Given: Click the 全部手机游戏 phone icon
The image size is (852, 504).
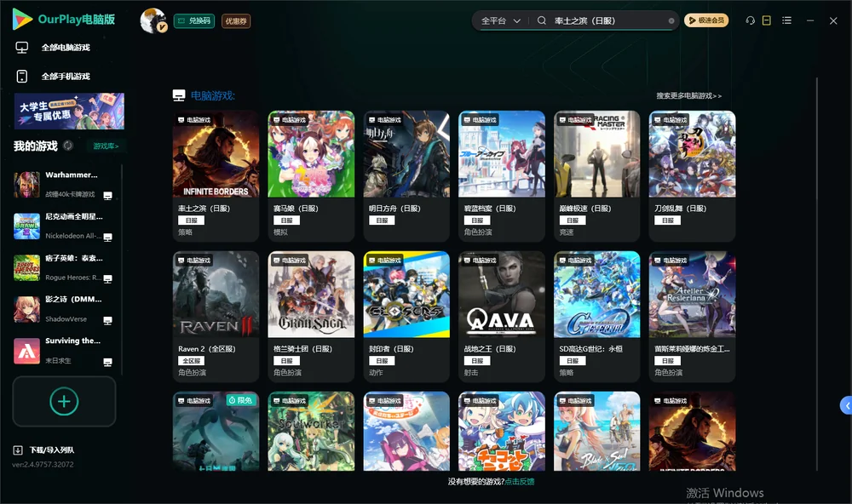Looking at the screenshot, I should (x=22, y=76).
